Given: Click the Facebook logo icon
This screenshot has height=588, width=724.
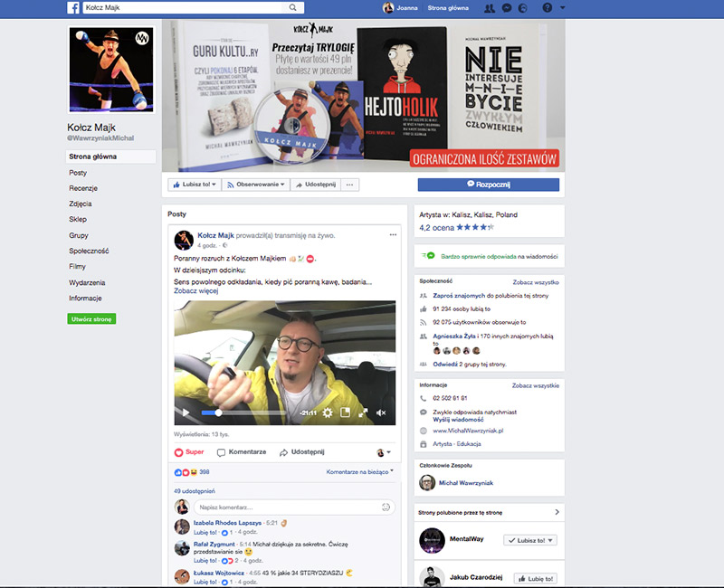Looking at the screenshot, I should [x=73, y=7].
